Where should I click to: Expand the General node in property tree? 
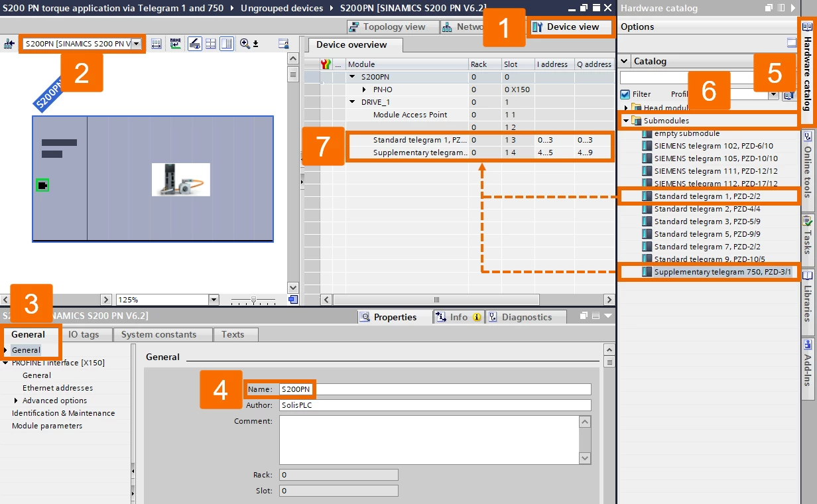point(6,350)
